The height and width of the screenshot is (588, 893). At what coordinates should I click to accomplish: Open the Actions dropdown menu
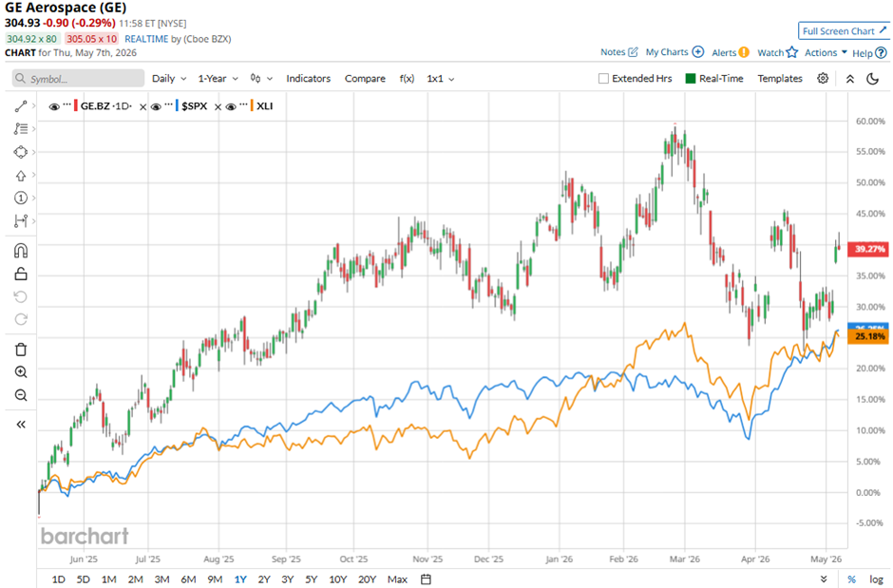(826, 52)
